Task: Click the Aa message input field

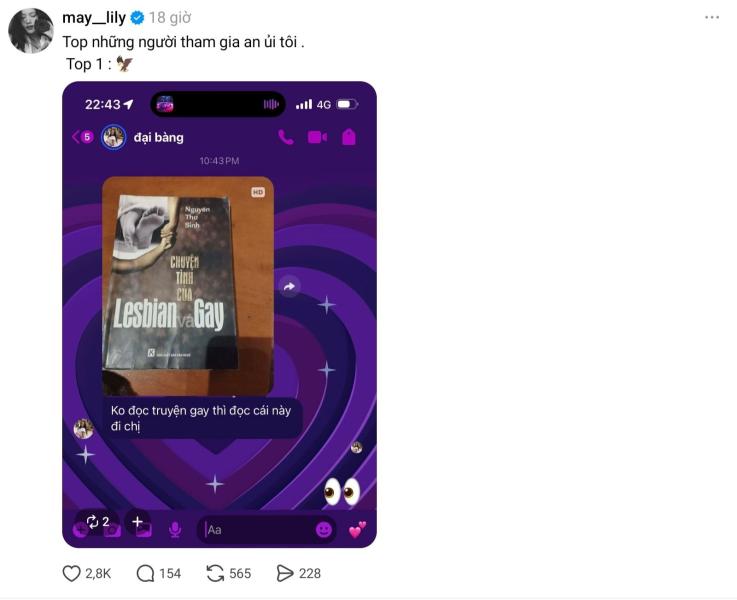Action: pos(259,530)
